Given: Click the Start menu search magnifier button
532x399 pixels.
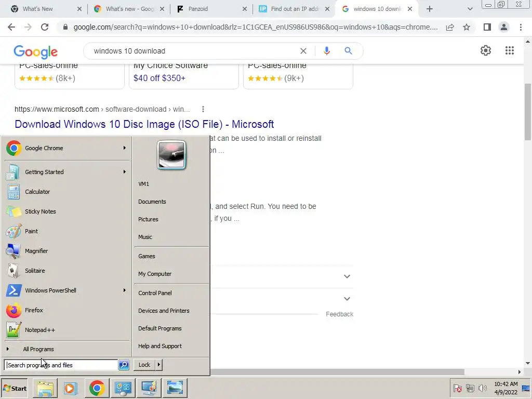Looking at the screenshot, I should (x=124, y=365).
